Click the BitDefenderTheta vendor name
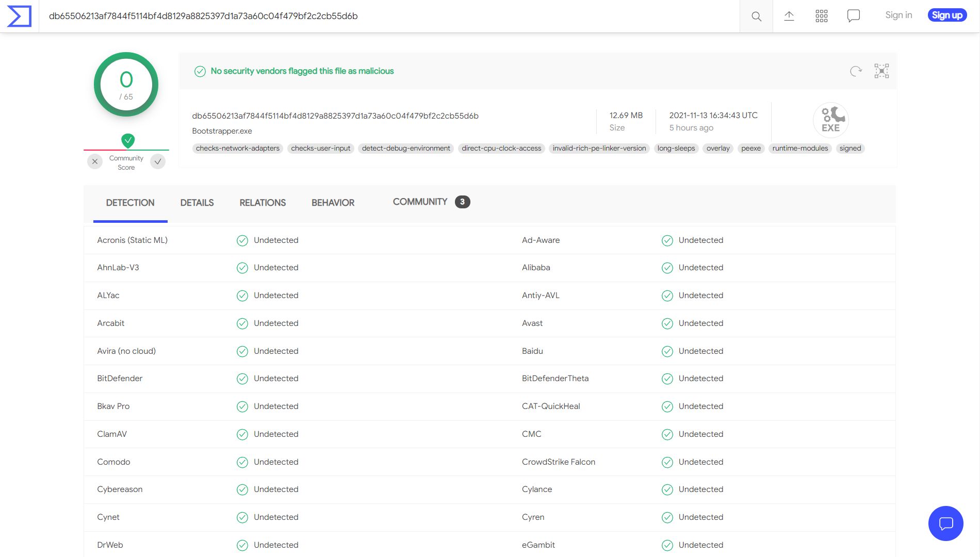Viewport: 980px width, 557px height. pos(555,379)
